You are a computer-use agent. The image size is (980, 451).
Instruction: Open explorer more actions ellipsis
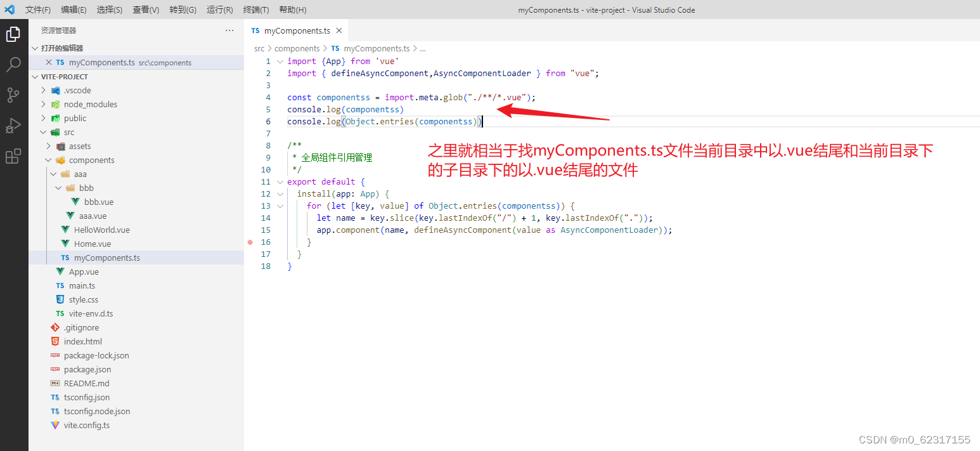click(x=229, y=30)
